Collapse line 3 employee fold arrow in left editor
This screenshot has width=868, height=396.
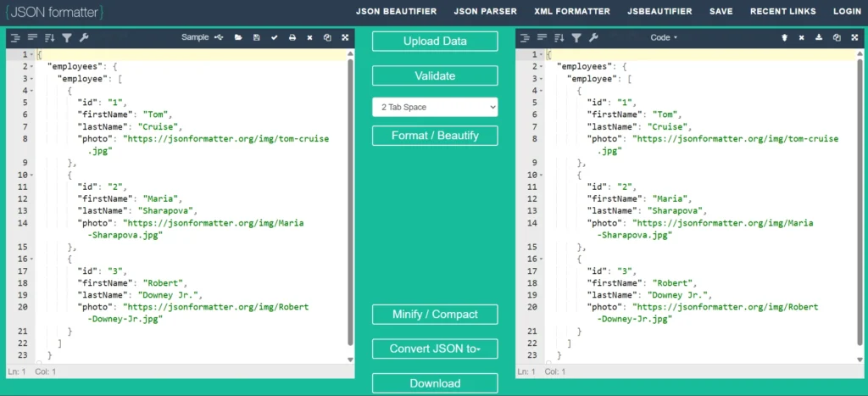click(31, 79)
